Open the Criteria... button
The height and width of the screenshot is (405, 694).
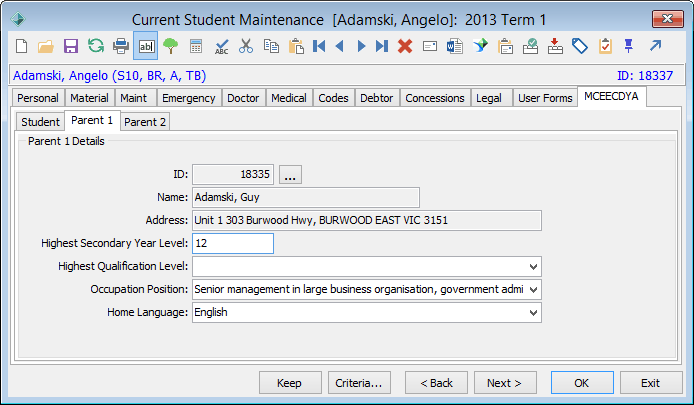[x=359, y=383]
